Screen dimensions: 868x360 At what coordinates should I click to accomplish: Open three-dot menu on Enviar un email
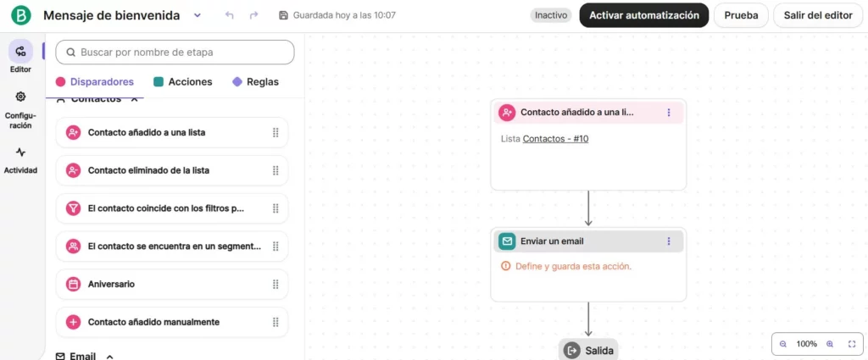pos(668,241)
